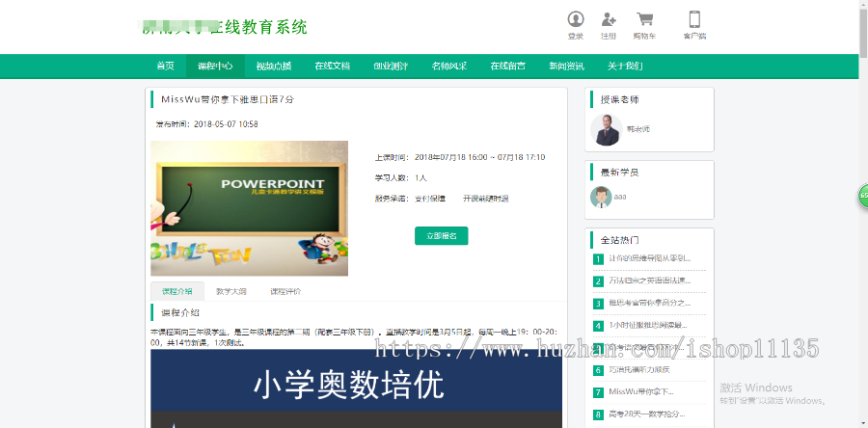Open 关于我们 navigation item
The image size is (868, 428).
(625, 66)
